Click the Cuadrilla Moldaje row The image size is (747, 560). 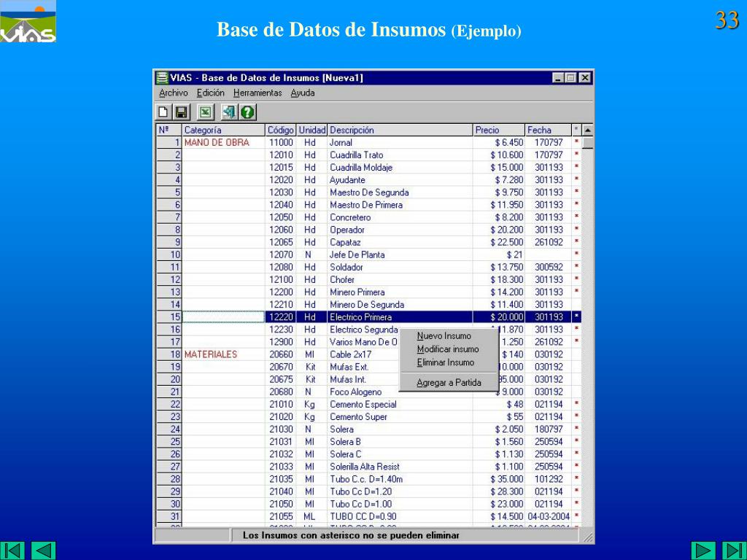pyautogui.click(x=369, y=167)
